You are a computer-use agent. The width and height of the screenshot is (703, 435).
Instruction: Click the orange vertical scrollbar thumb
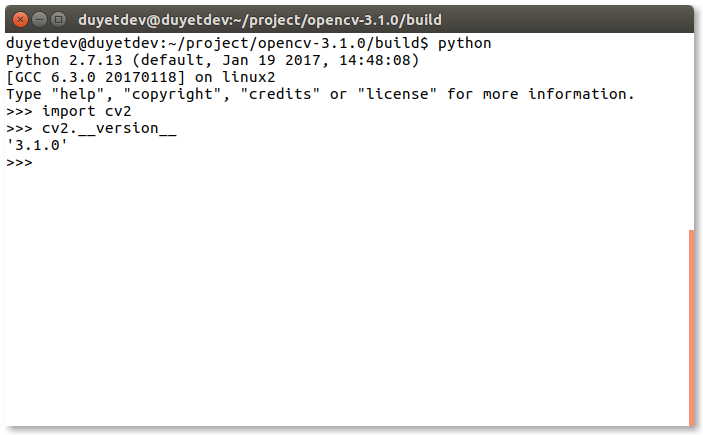691,328
